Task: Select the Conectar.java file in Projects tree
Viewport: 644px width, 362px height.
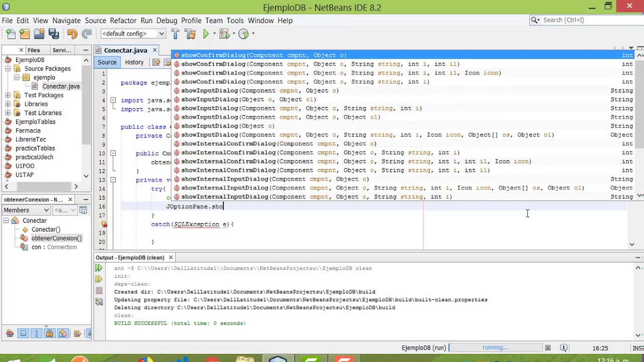Action: point(61,86)
